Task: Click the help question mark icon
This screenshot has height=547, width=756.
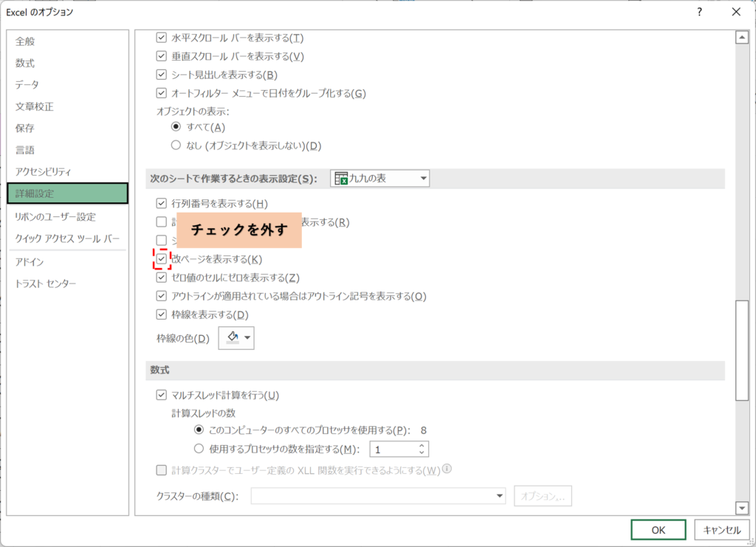Action: point(698,12)
